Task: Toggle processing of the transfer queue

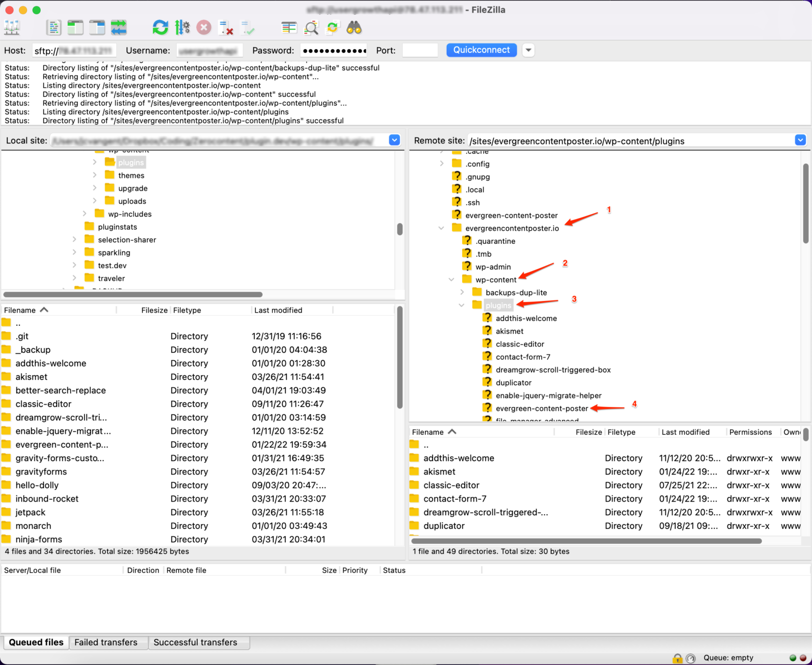Action: (x=182, y=28)
